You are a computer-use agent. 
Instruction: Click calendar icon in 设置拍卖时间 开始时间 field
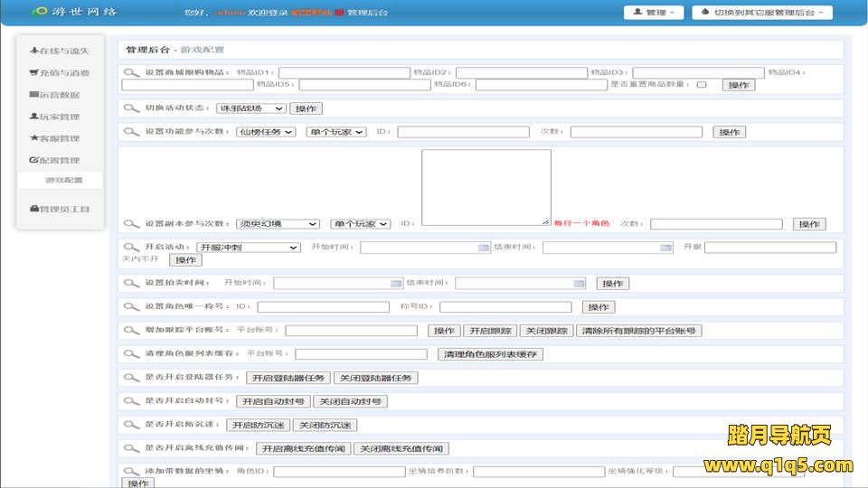(396, 284)
